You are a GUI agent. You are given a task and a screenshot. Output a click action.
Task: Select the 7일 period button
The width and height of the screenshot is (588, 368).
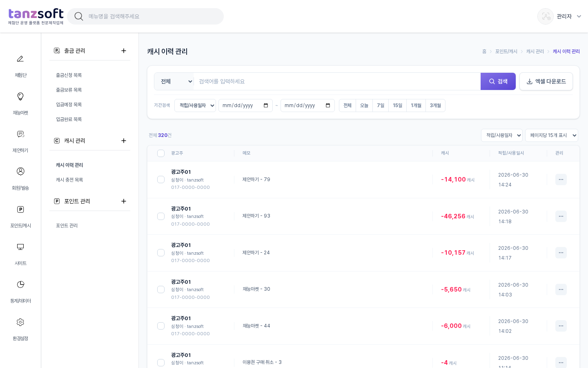point(381,105)
